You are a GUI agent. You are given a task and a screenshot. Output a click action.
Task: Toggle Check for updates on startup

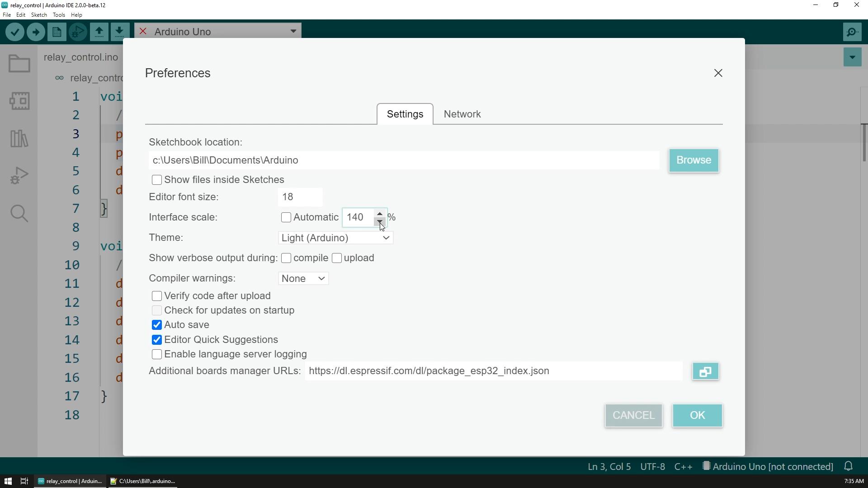coord(157,311)
